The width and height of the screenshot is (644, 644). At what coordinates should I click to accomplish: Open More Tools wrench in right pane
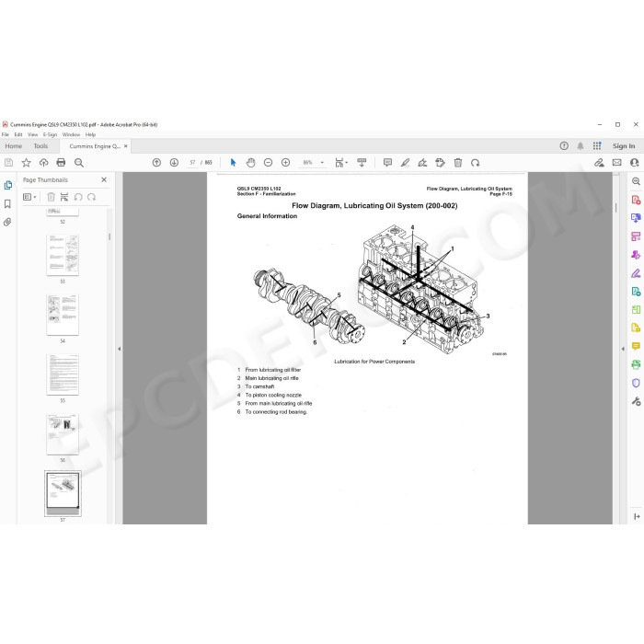coord(636,401)
